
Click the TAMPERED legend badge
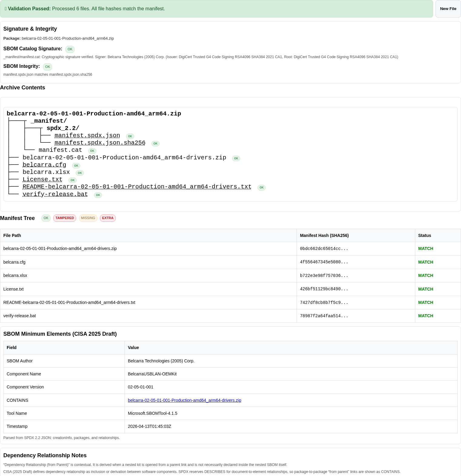coord(65,218)
